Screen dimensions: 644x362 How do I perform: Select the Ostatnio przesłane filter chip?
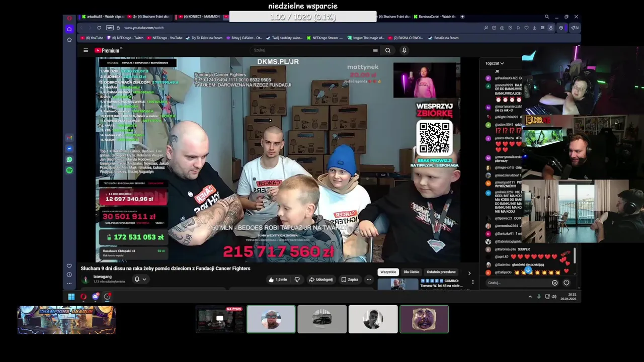click(441, 272)
